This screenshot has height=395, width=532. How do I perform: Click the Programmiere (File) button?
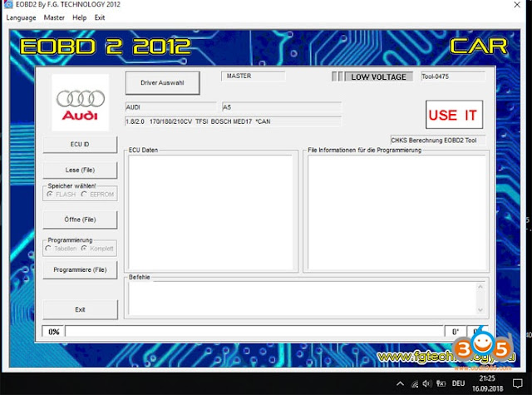[80, 269]
